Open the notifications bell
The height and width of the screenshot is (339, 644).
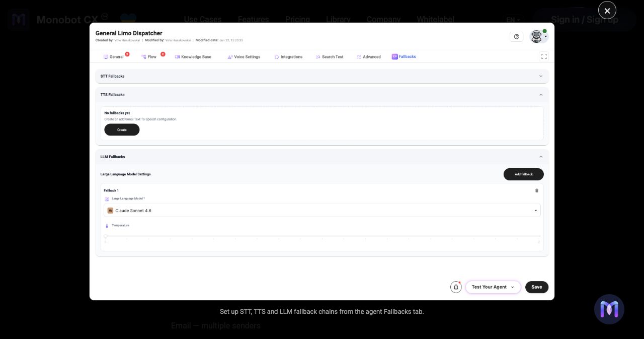point(456,287)
